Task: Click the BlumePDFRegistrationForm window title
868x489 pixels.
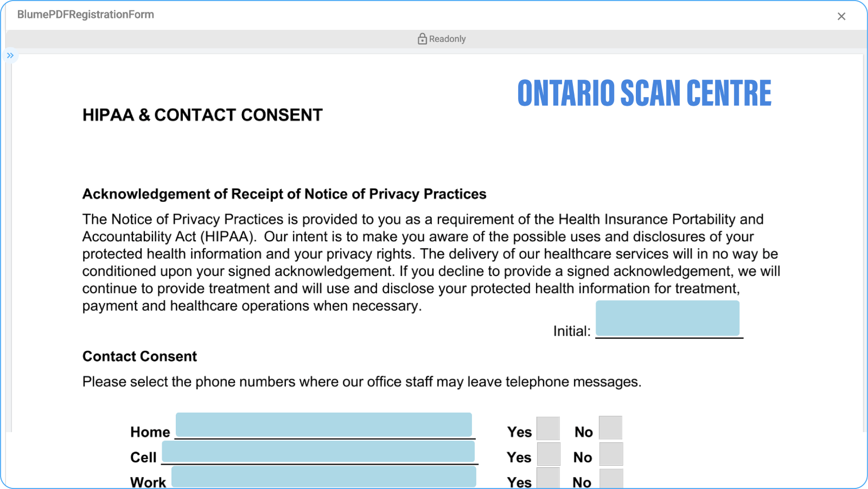Action: (86, 15)
